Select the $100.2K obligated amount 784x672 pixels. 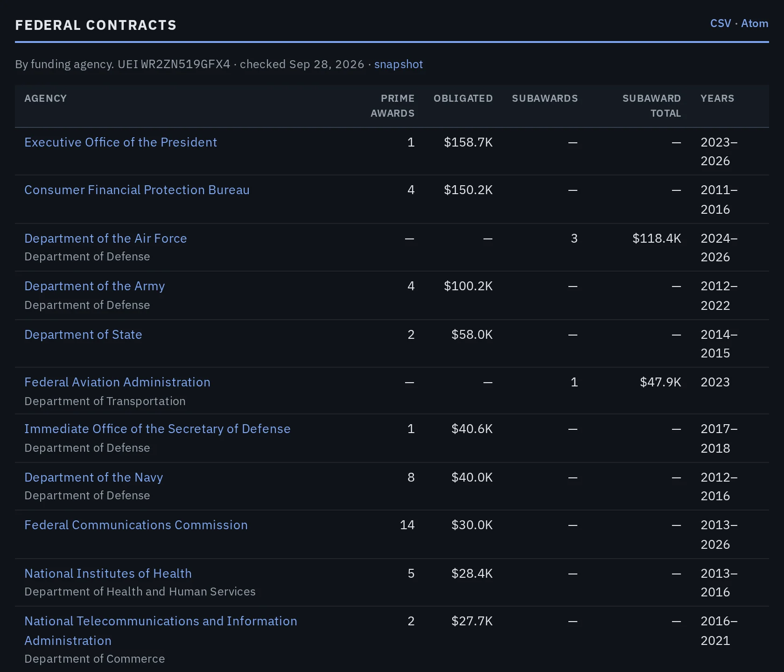click(x=468, y=286)
